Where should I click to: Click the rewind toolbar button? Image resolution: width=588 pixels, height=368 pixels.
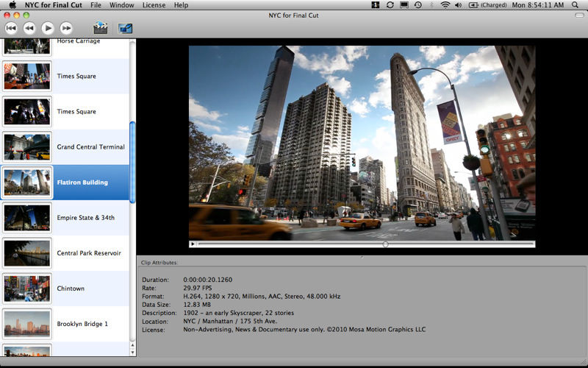point(29,28)
